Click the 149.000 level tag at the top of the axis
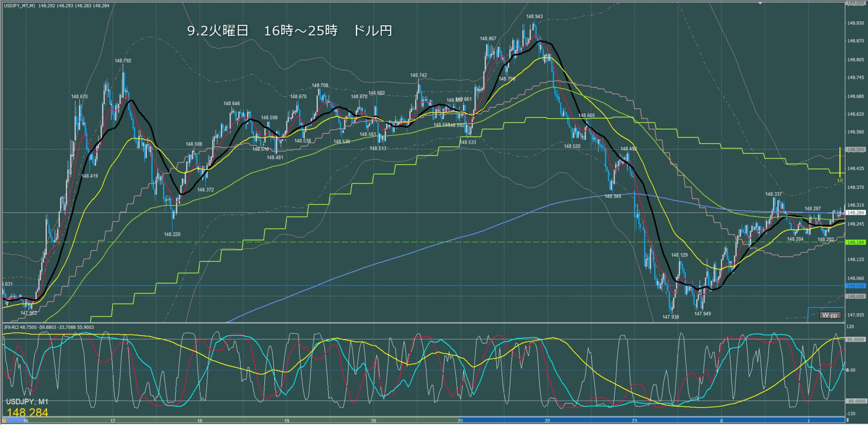The height and width of the screenshot is (425, 868). pyautogui.click(x=855, y=3)
